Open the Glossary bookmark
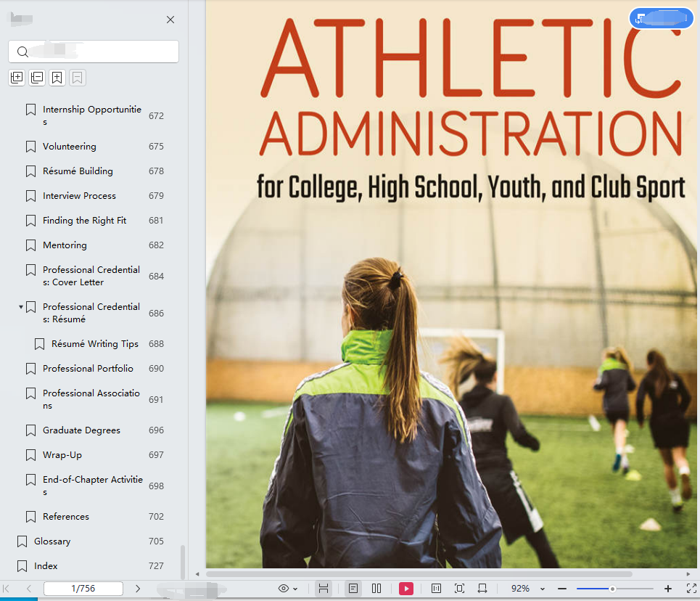 pos(52,541)
